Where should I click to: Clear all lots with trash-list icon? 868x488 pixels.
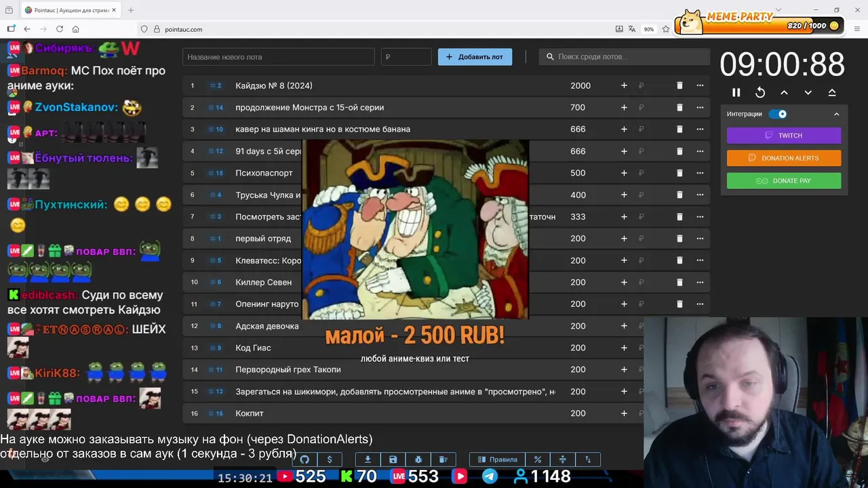pos(443,460)
